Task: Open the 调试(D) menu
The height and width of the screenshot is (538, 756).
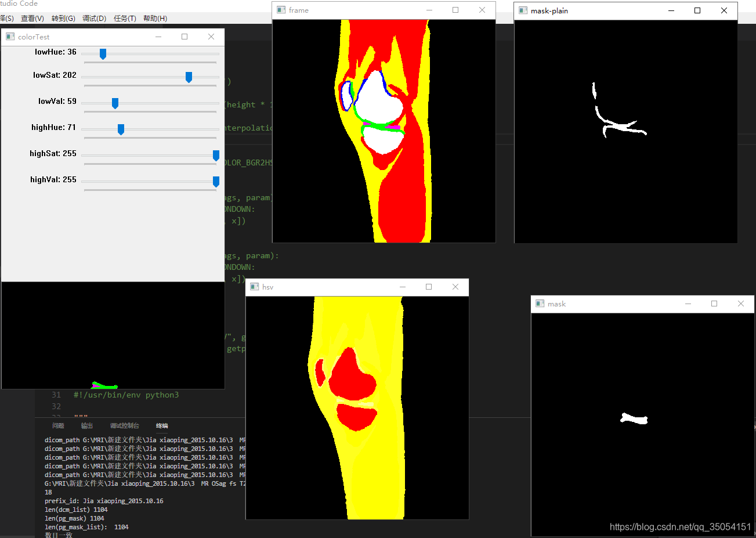Action: 95,18
